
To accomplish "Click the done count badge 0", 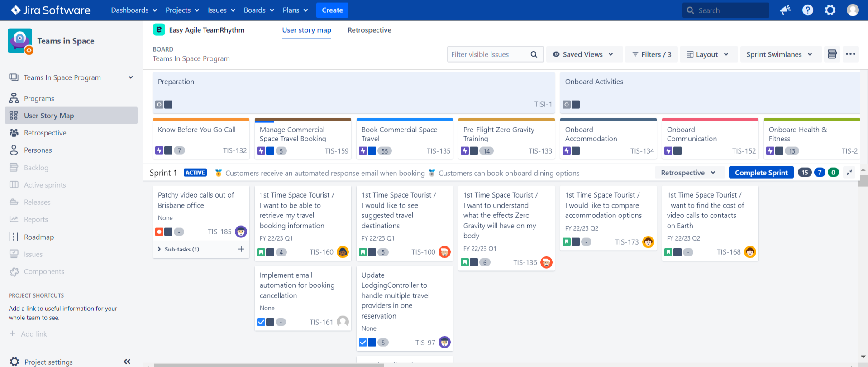I will (833, 173).
